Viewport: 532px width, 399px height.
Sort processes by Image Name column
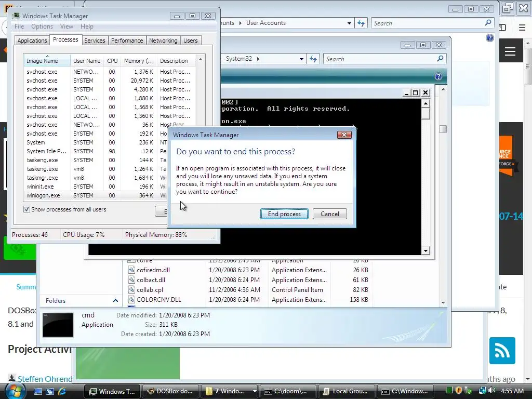47,61
